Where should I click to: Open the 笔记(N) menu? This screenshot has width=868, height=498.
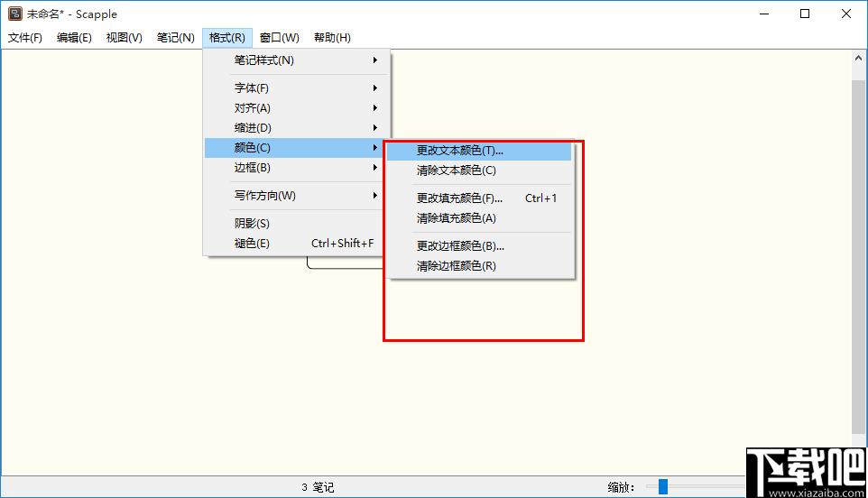coord(175,37)
